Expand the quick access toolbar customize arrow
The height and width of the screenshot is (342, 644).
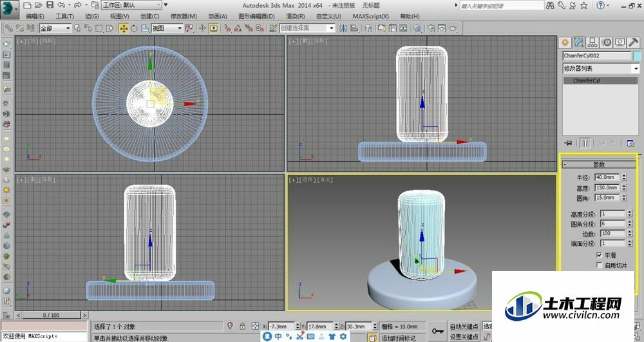coord(166,5)
